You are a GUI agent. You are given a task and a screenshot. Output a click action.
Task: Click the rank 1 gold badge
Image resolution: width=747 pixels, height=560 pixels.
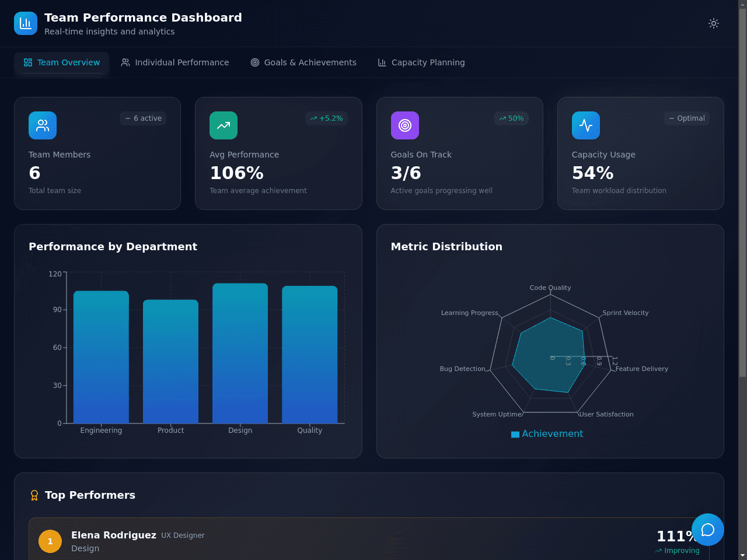pos(50,541)
